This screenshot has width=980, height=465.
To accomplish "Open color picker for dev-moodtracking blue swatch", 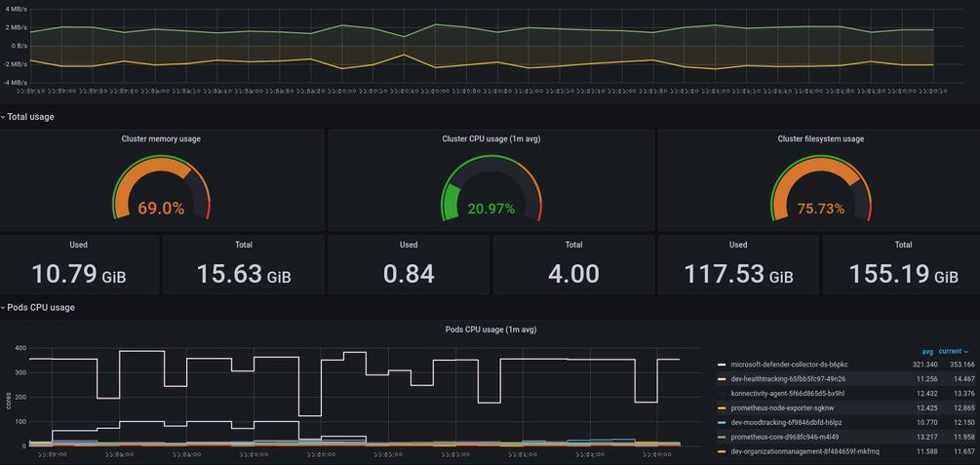I will click(722, 422).
